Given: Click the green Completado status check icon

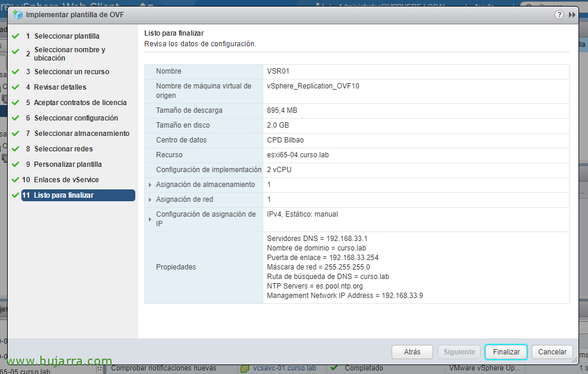Looking at the screenshot, I should 334,367.
